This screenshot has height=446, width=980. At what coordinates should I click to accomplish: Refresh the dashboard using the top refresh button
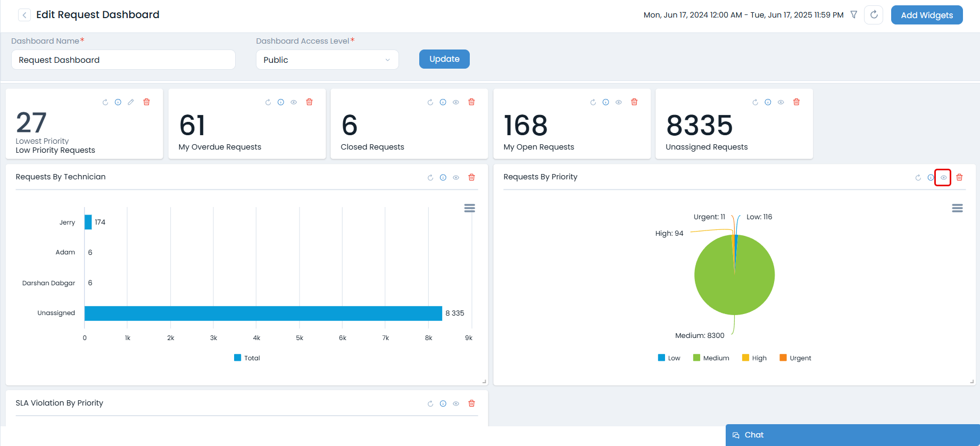[874, 15]
